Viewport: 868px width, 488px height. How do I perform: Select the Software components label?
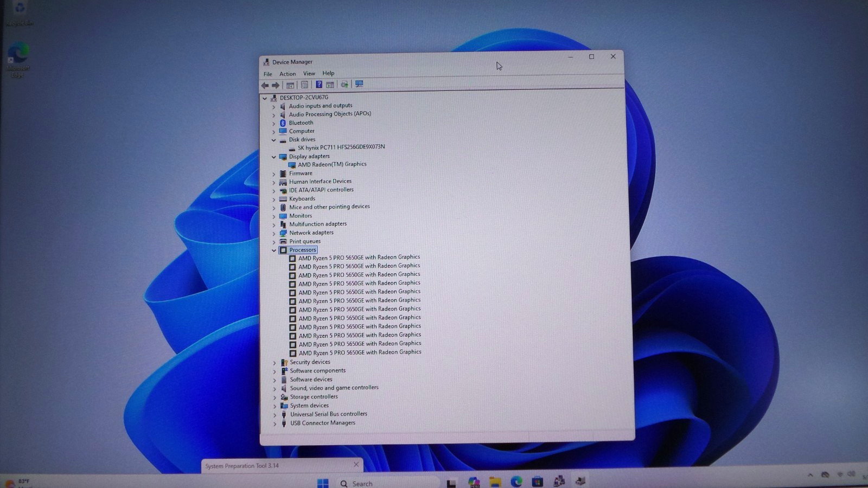(317, 371)
